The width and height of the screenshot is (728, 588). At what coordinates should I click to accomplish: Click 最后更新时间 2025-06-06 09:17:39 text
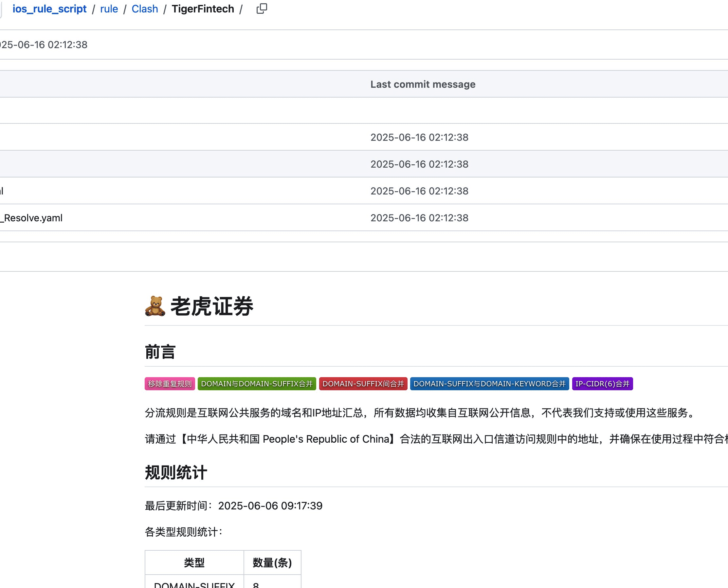tap(234, 506)
